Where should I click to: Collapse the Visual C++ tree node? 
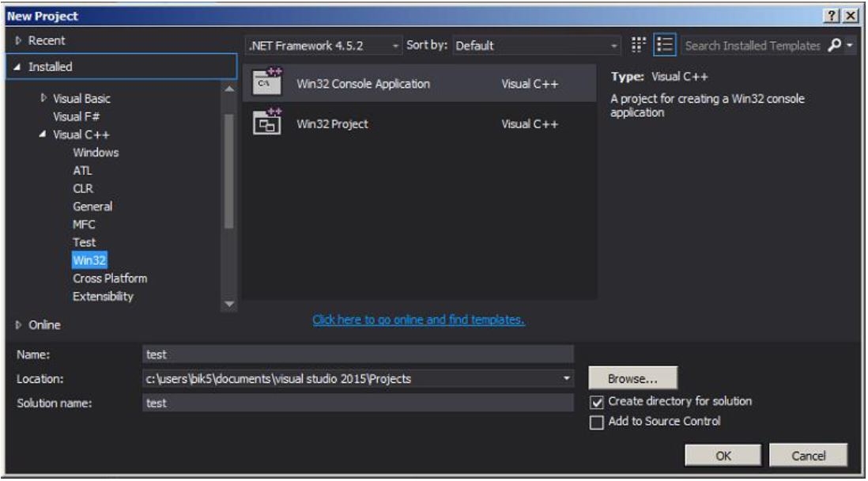[x=43, y=134]
